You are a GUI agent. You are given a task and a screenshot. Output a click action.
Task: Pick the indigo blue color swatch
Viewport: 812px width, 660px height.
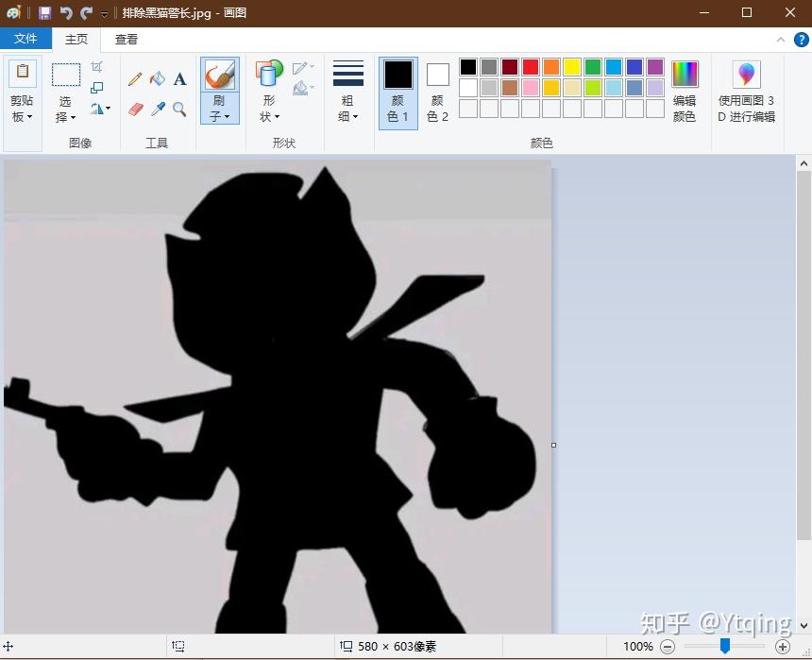click(634, 67)
